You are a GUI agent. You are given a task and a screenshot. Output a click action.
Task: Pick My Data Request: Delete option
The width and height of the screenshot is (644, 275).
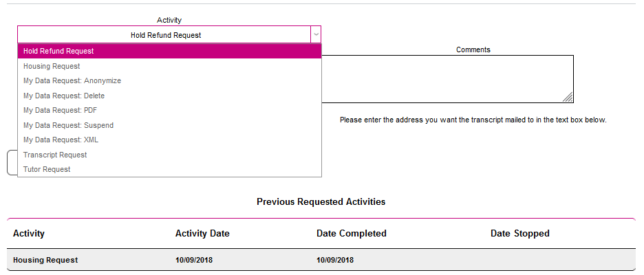pyautogui.click(x=64, y=96)
